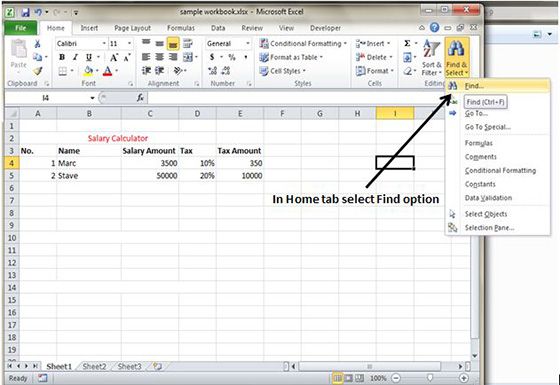Click Format in Cells group
Viewport: 560px width, 385px height.
(x=375, y=71)
